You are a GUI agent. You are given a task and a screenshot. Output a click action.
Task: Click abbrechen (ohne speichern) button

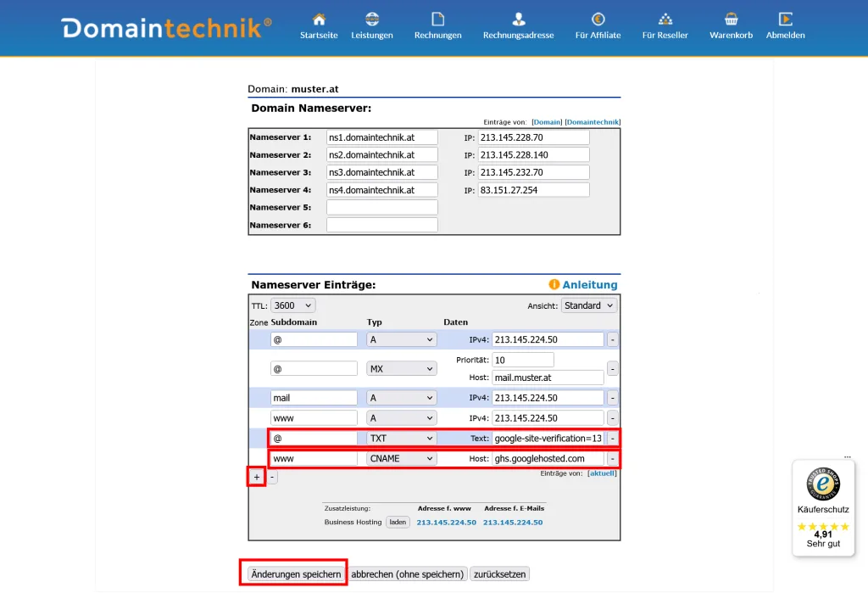tap(408, 574)
